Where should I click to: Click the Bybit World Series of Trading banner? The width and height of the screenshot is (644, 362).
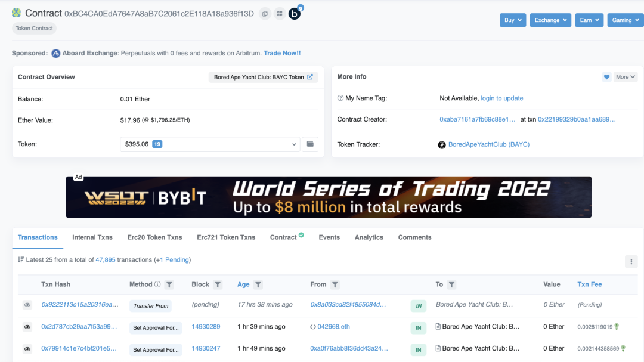tap(329, 197)
